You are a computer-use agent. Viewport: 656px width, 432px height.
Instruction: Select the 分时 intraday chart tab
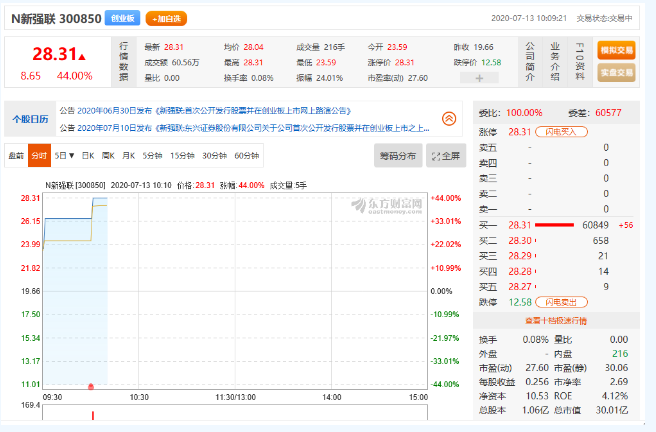39,156
